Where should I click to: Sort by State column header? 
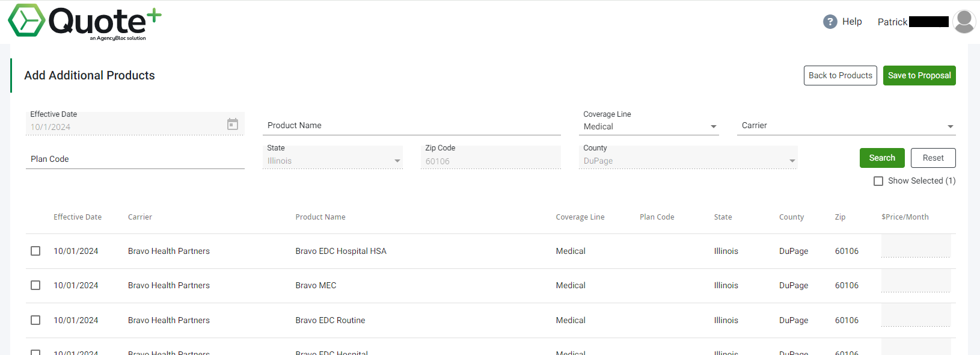pos(723,217)
